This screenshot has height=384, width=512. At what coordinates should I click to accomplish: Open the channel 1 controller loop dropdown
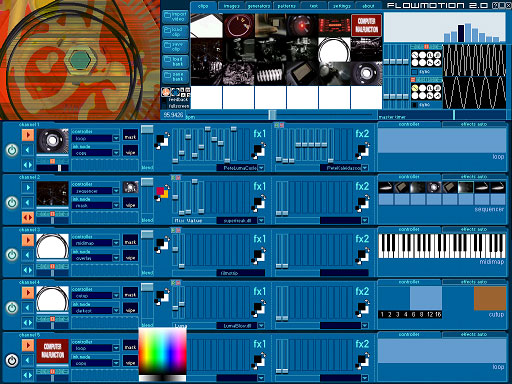coord(116,138)
